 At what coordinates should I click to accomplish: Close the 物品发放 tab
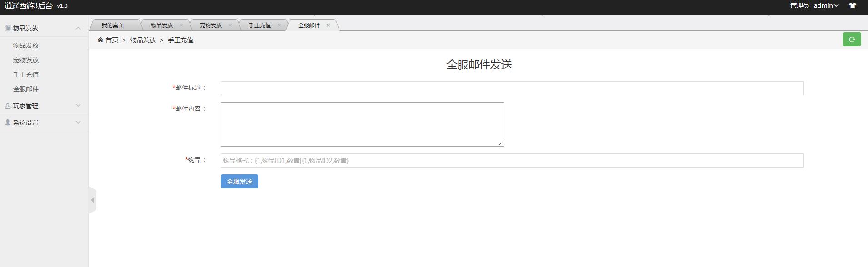click(x=181, y=25)
